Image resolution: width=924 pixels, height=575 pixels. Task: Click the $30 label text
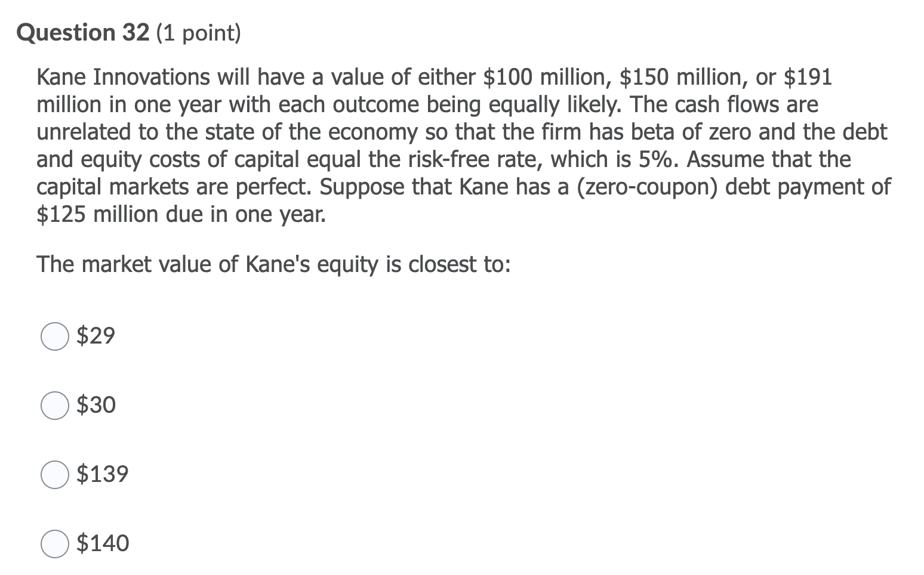(x=96, y=405)
